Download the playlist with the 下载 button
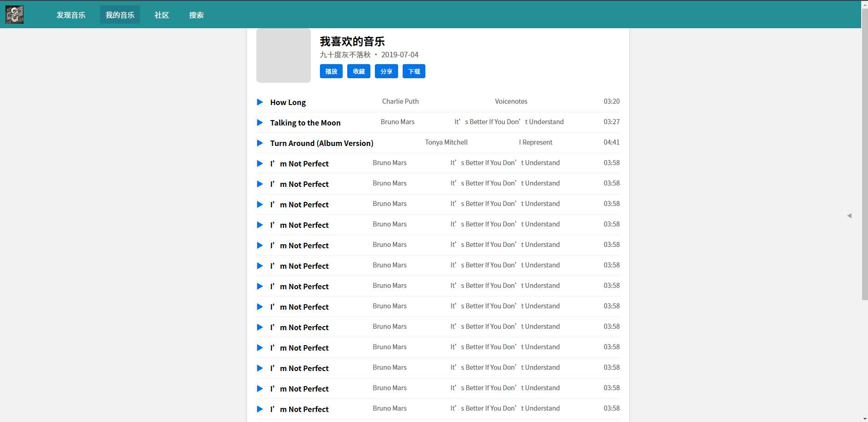Viewport: 868px width, 422px height. coord(414,71)
